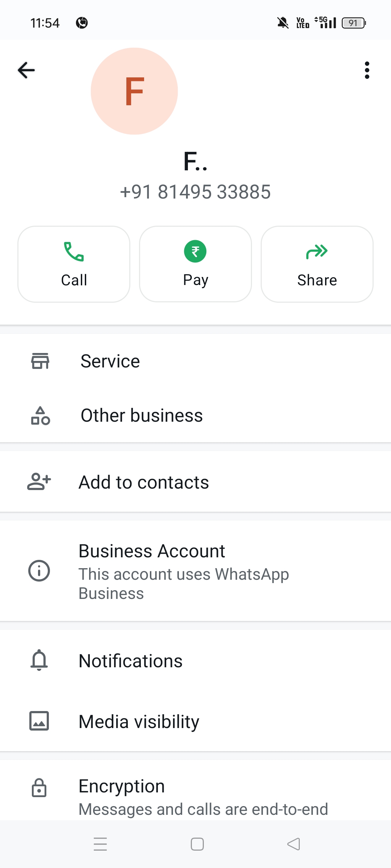Tap the green phone call icon
391x868 pixels.
pyautogui.click(x=74, y=251)
